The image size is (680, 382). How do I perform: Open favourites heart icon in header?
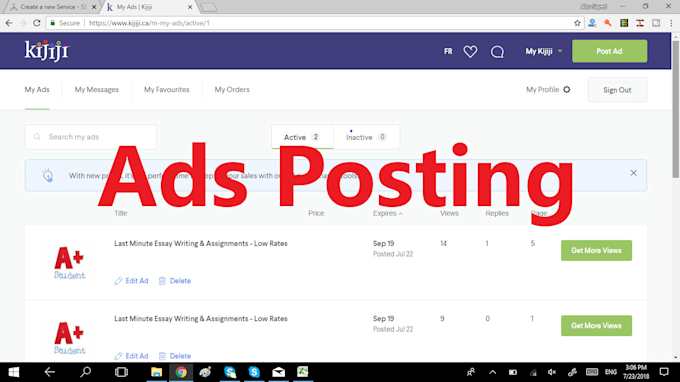[470, 52]
